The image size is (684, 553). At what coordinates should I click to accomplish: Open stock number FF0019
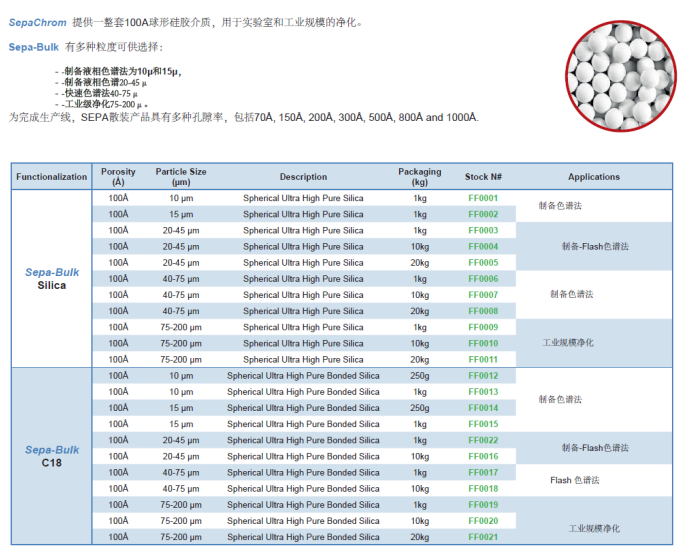pyautogui.click(x=483, y=505)
